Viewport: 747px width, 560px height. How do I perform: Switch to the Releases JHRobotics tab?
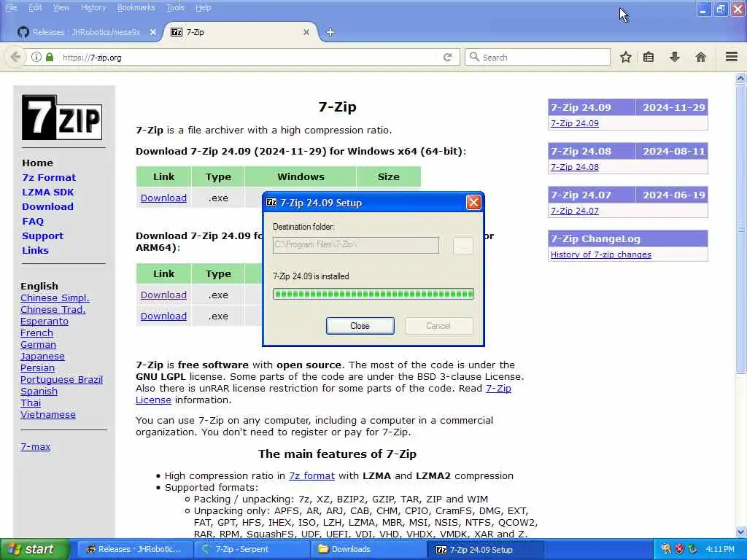[86, 32]
